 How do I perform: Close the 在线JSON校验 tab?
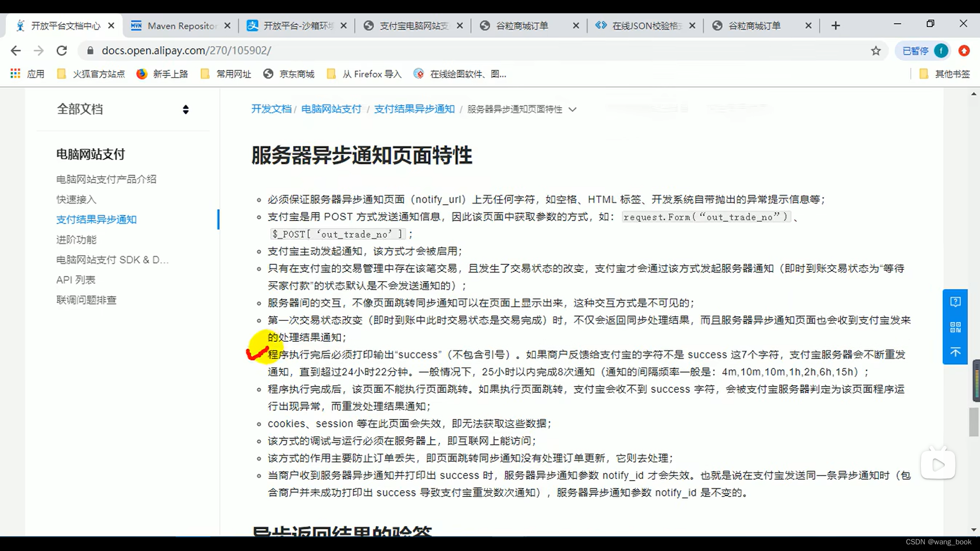click(692, 26)
